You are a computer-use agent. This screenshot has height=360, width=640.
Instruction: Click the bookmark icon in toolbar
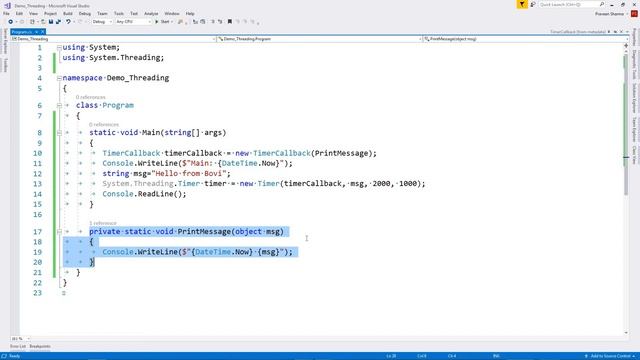pyautogui.click(x=230, y=22)
